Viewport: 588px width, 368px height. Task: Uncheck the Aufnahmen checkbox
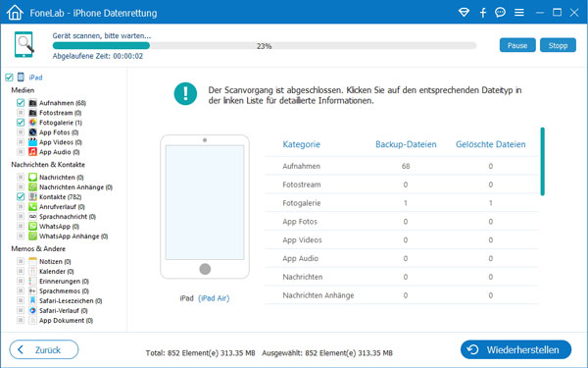21,102
